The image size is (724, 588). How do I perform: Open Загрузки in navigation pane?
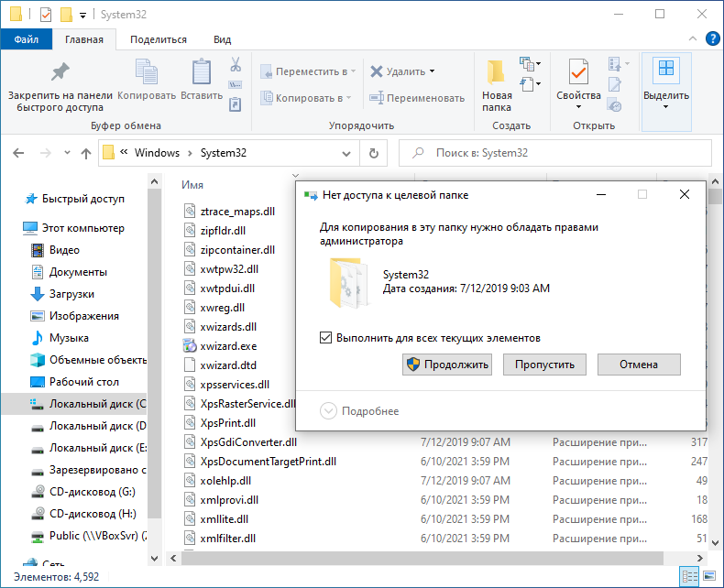71,294
